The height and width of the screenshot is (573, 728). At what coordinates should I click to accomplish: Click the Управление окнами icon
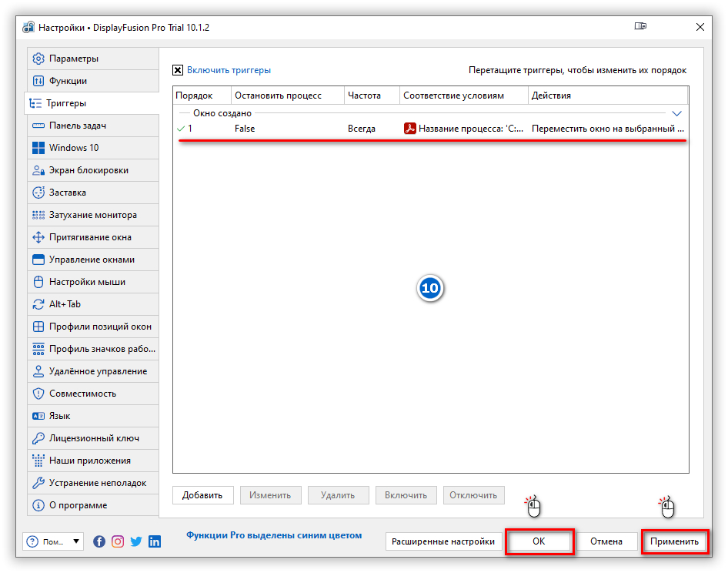(x=38, y=260)
